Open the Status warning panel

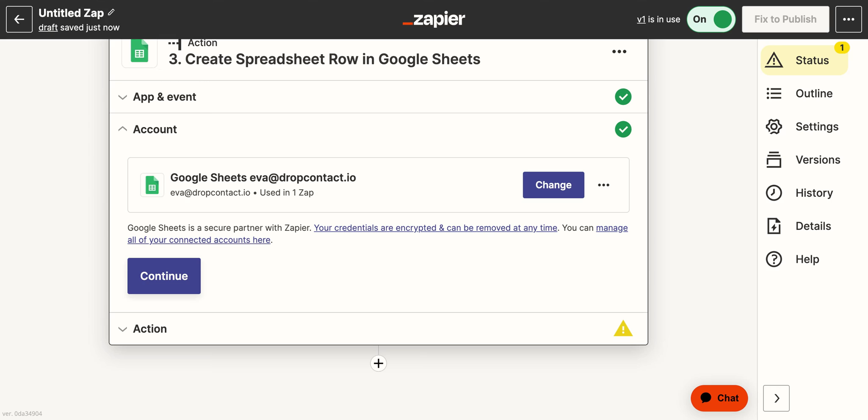tap(804, 60)
